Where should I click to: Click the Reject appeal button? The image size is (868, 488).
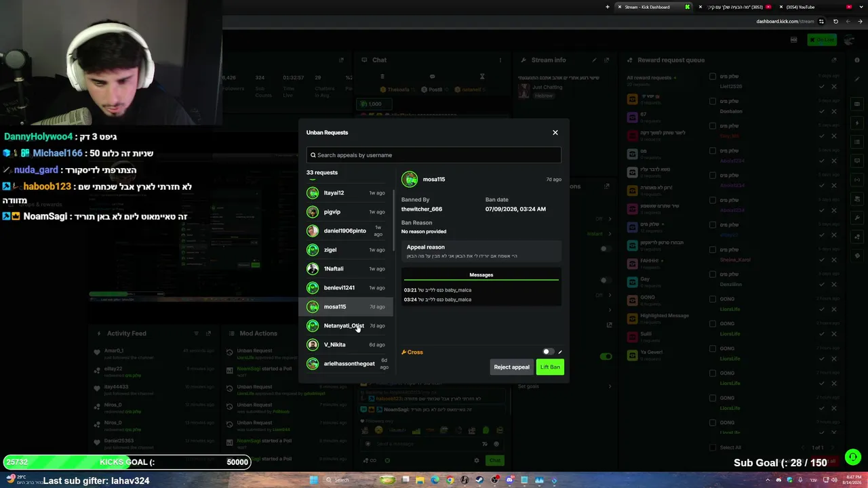point(511,367)
